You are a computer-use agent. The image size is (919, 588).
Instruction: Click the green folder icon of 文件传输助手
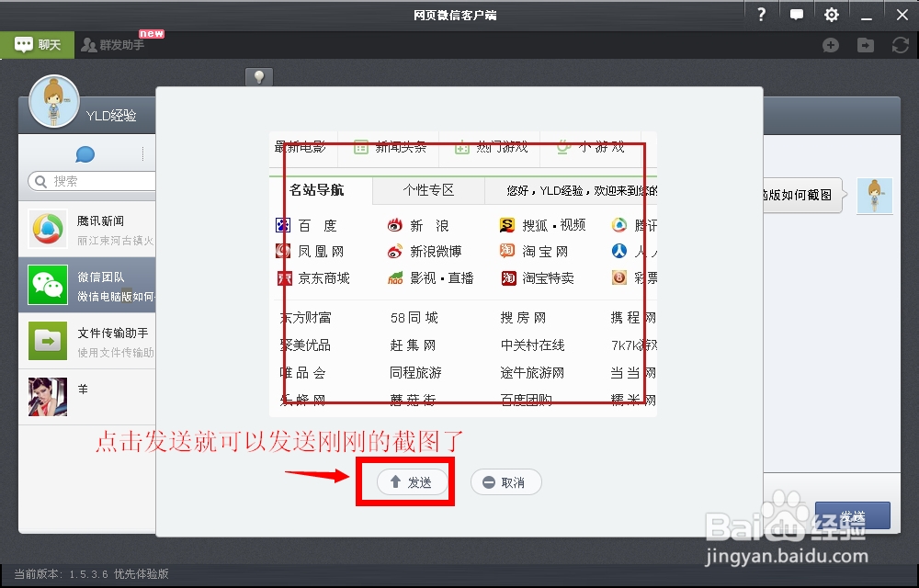click(47, 341)
